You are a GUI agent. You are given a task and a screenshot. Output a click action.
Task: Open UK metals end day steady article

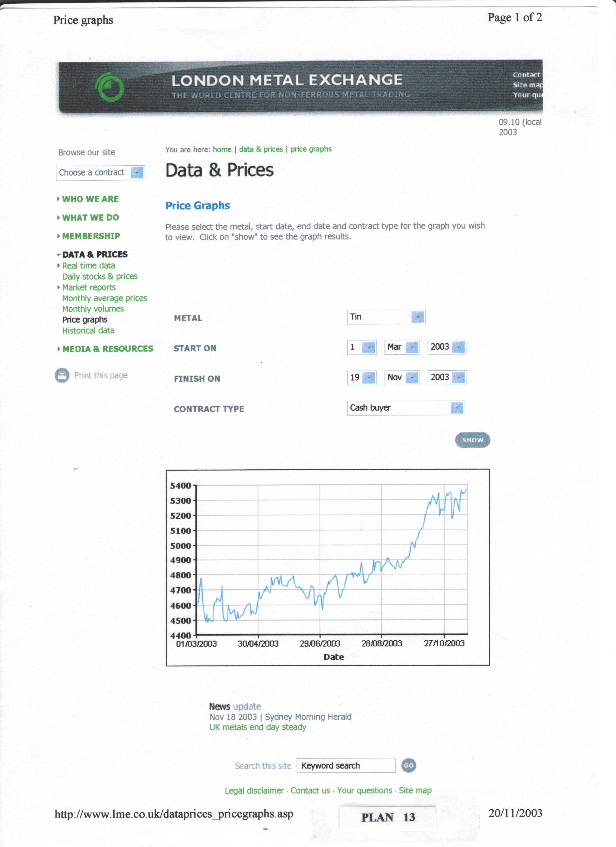coord(258,727)
